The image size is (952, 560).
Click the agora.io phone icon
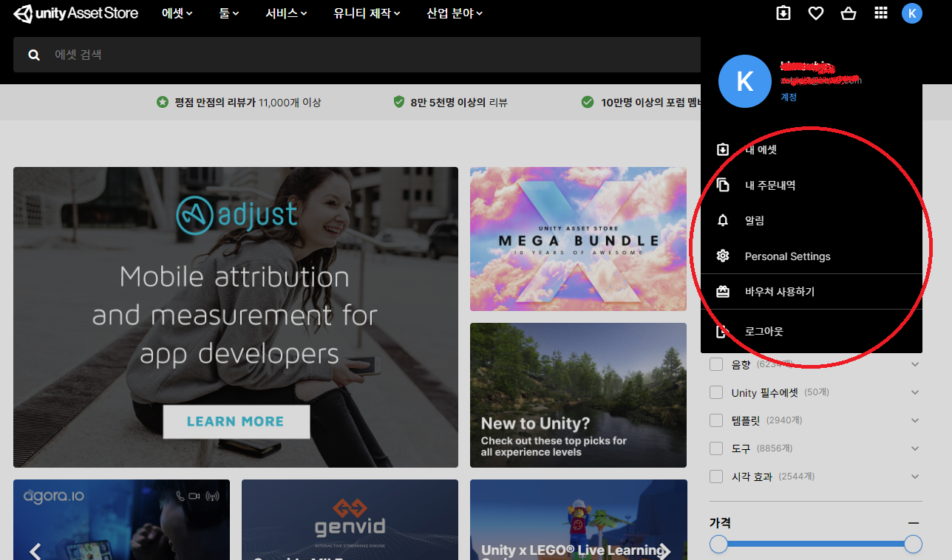(180, 496)
